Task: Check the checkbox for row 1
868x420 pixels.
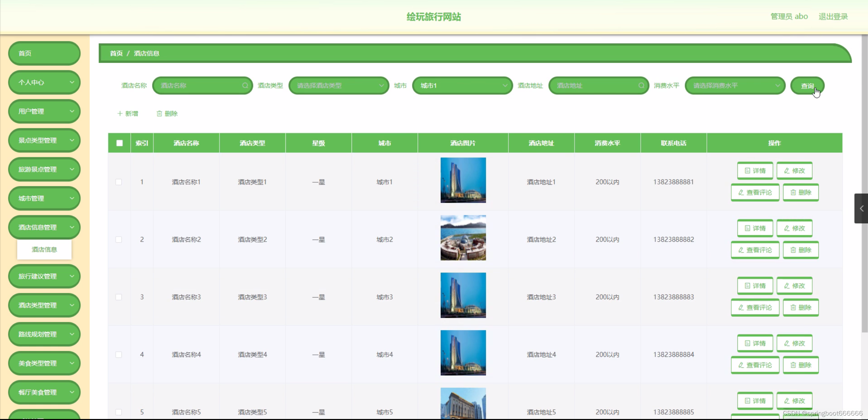Action: click(119, 182)
